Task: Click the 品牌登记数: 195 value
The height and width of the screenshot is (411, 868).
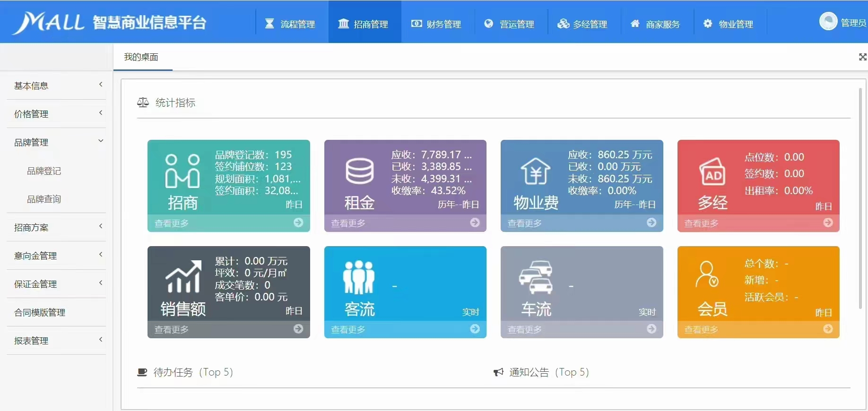Action: coord(253,154)
